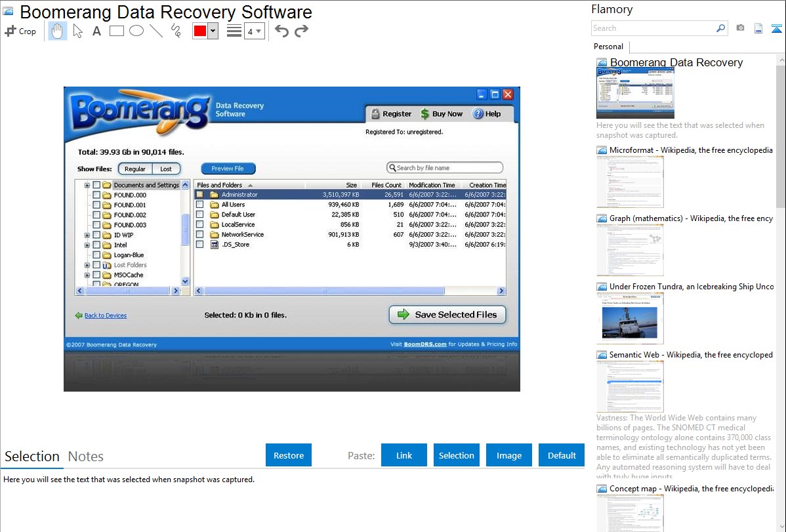The image size is (786, 532).
Task: Check the FOUND.001 folder checkbox
Action: point(96,205)
